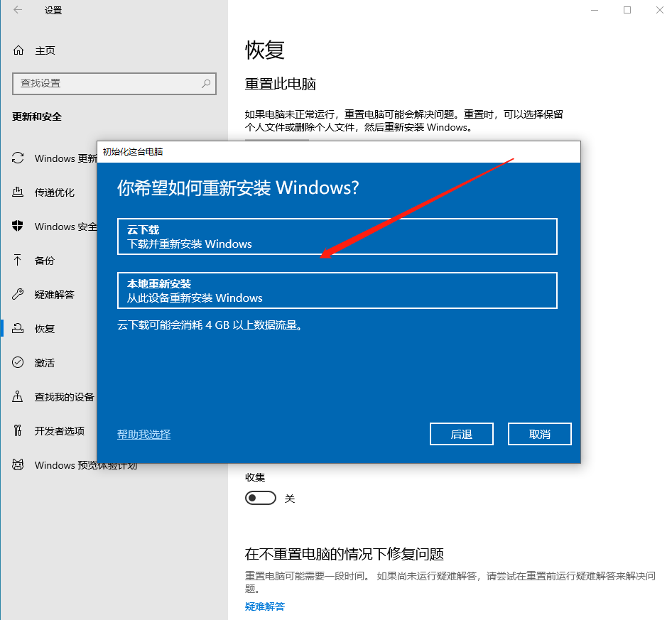
Task: Choose the 本地重新安装 option
Action: pos(337,290)
